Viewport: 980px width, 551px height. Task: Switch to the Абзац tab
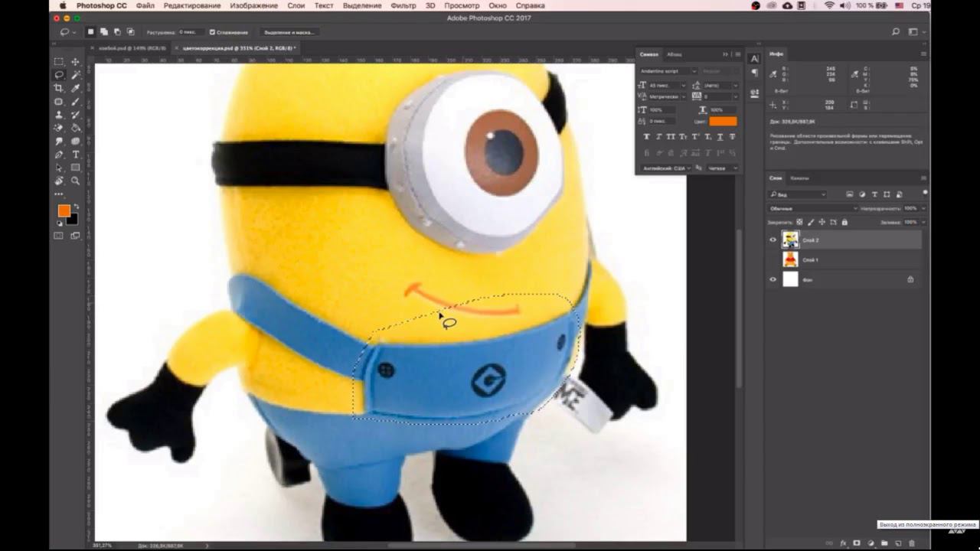tap(674, 54)
